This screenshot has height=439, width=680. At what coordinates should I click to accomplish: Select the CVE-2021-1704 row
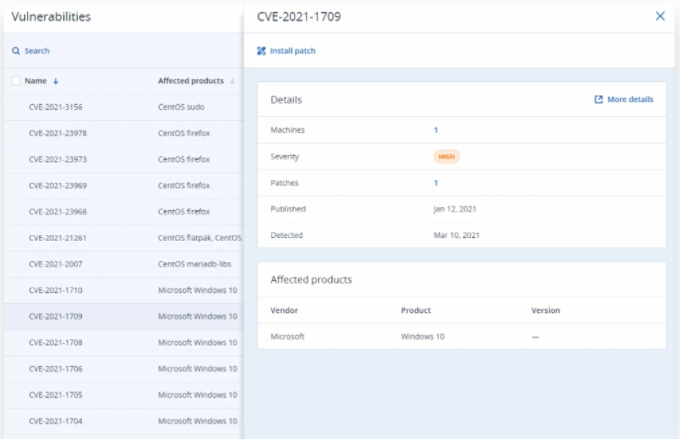pyautogui.click(x=124, y=421)
